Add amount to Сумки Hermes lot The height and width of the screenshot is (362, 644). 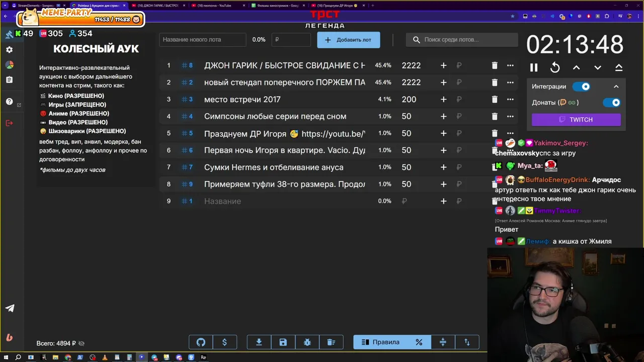[x=443, y=167]
